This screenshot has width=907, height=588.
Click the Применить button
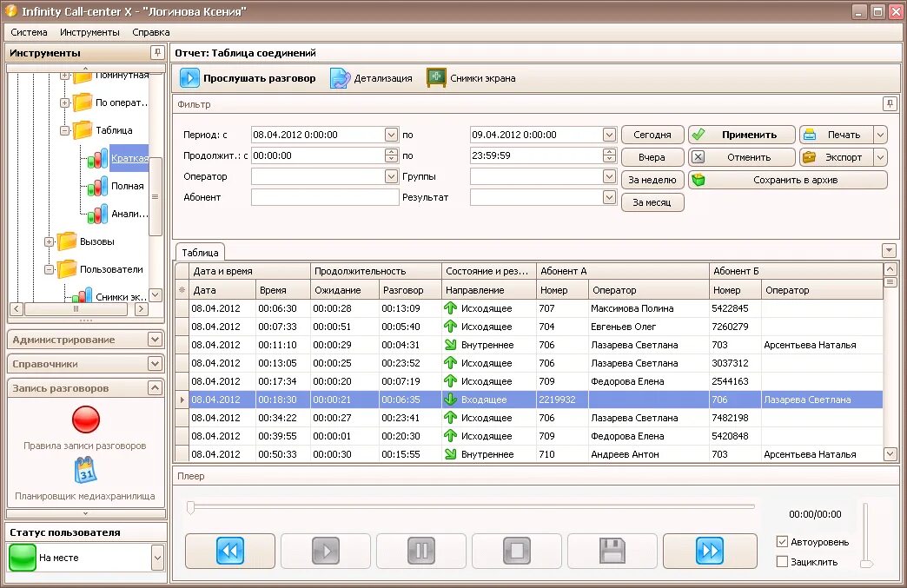(x=742, y=135)
